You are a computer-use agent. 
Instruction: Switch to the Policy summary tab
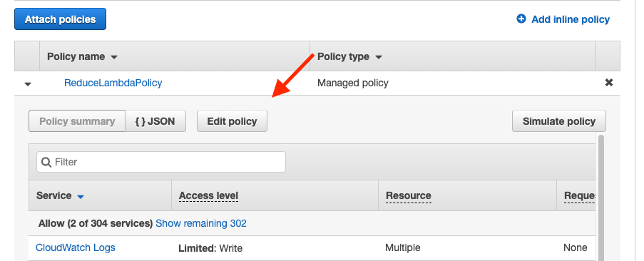77,121
